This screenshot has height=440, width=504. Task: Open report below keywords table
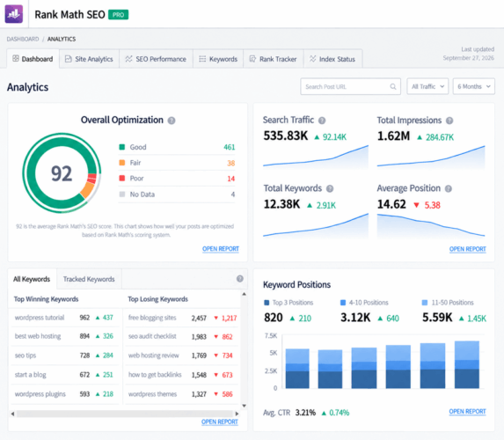click(220, 422)
